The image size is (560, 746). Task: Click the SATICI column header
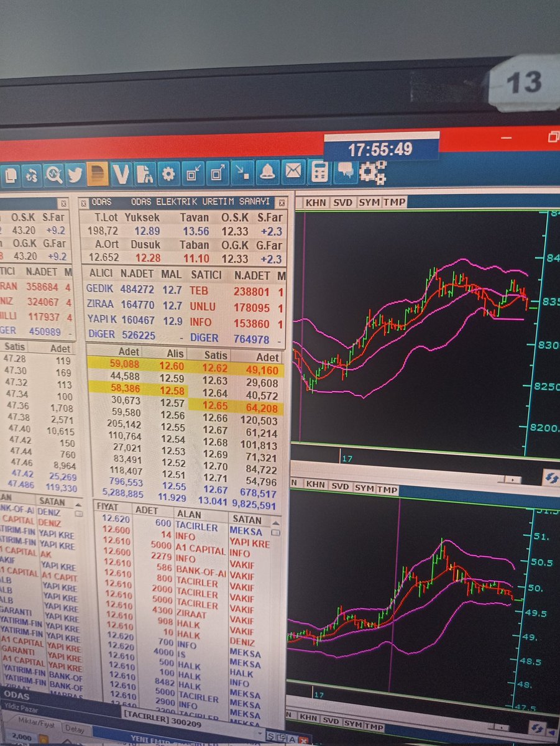pyautogui.click(x=206, y=275)
